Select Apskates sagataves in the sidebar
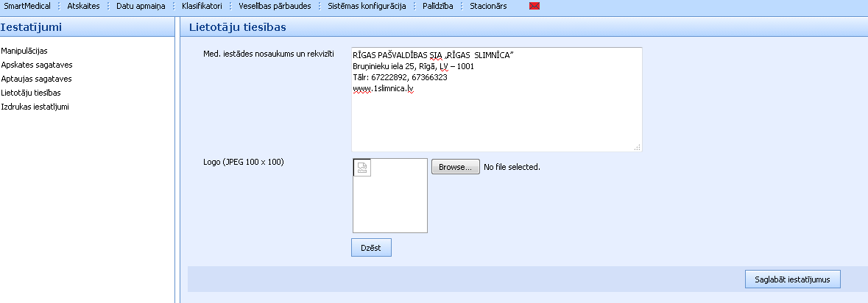The width and height of the screenshot is (868, 303). coord(37,65)
